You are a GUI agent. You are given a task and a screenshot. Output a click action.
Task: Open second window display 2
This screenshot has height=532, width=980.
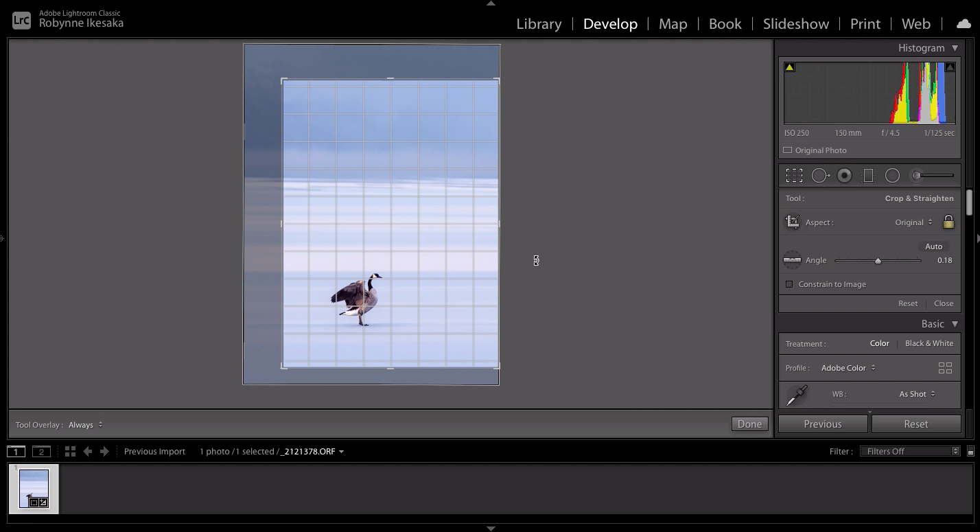click(41, 451)
